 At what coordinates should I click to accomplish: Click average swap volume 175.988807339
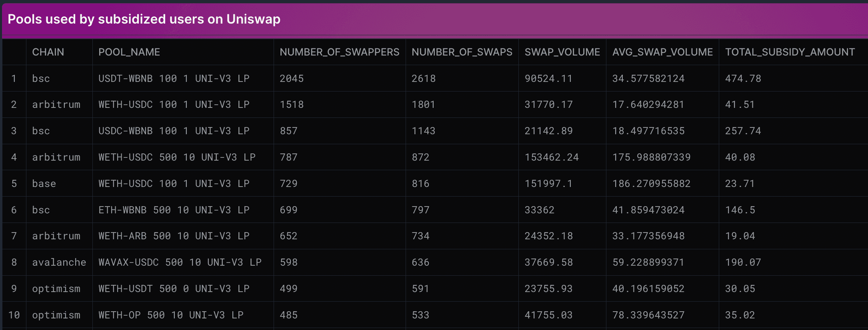(652, 157)
